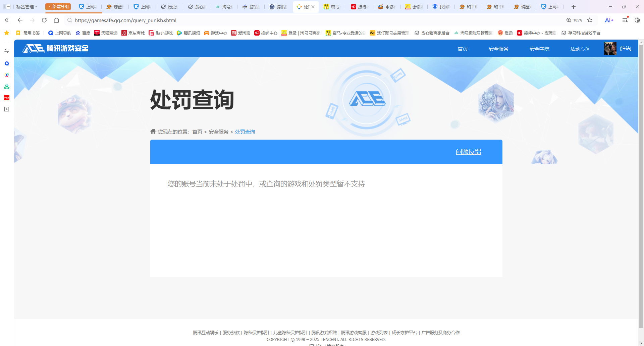Open the 首页 breadcrumb link
This screenshot has height=346, width=644.
tap(197, 132)
